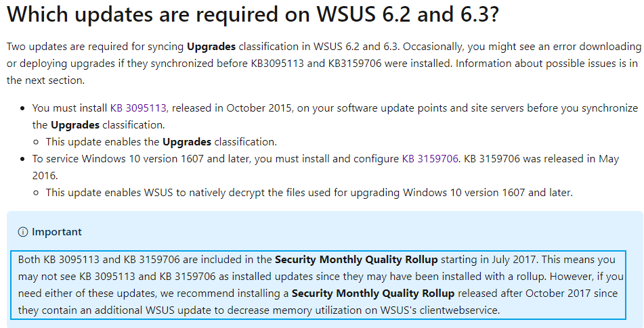Click plain-text "KB3095113" in the intro paragraph
644x328 pixels.
pyautogui.click(x=277, y=64)
